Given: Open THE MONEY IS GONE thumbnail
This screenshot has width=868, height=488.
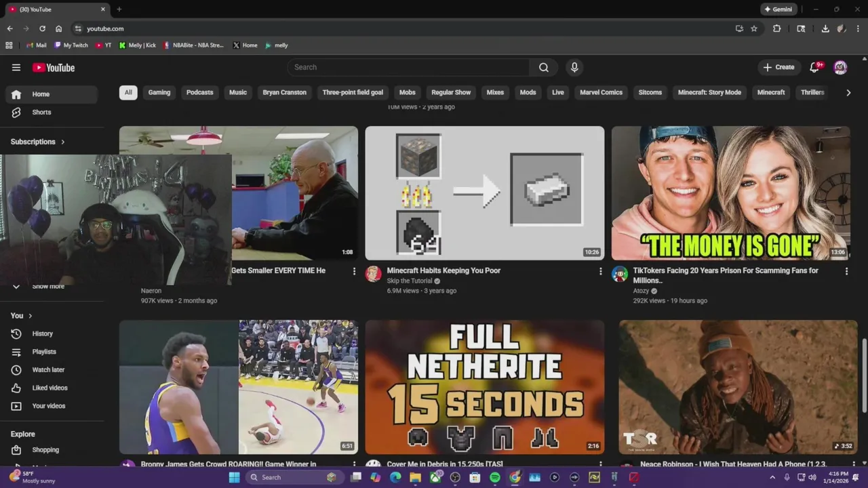Looking at the screenshot, I should (730, 193).
